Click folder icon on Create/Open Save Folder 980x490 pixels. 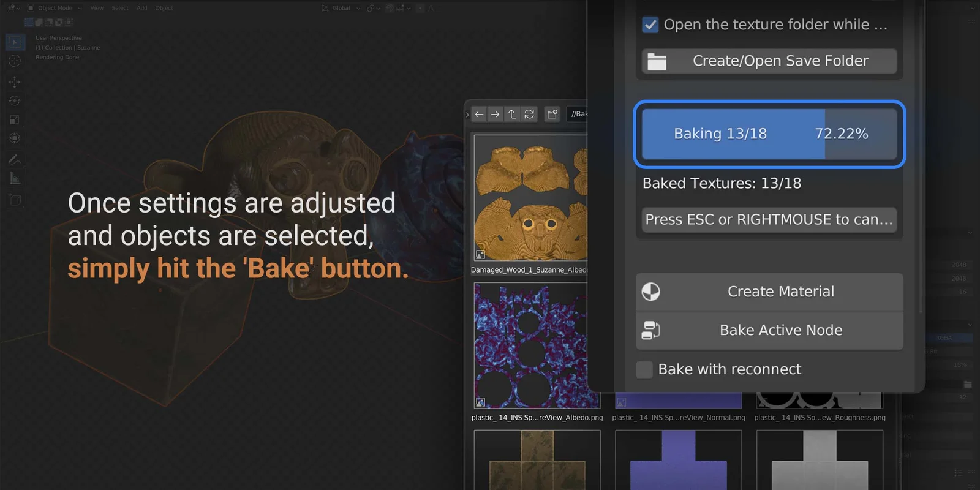[x=657, y=61]
